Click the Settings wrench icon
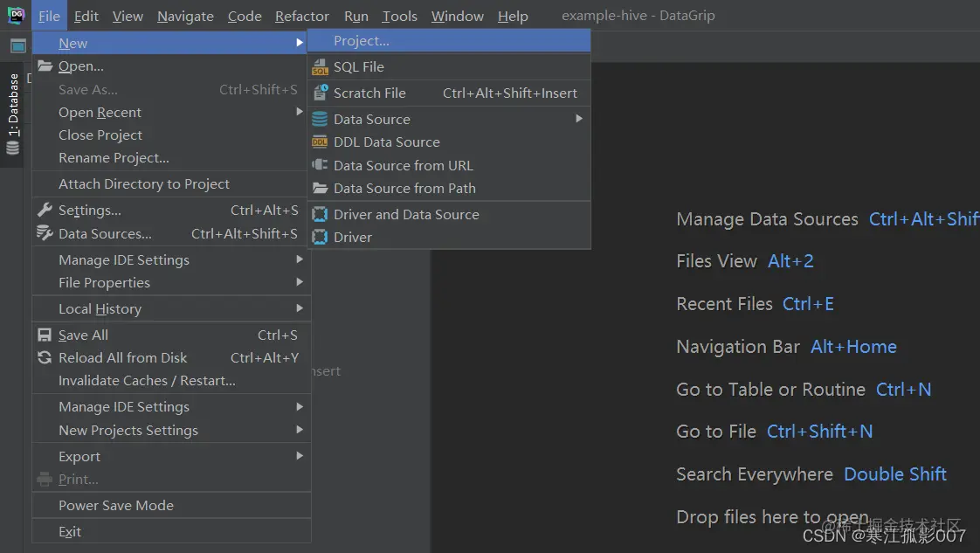This screenshot has width=980, height=553. pyautogui.click(x=45, y=210)
